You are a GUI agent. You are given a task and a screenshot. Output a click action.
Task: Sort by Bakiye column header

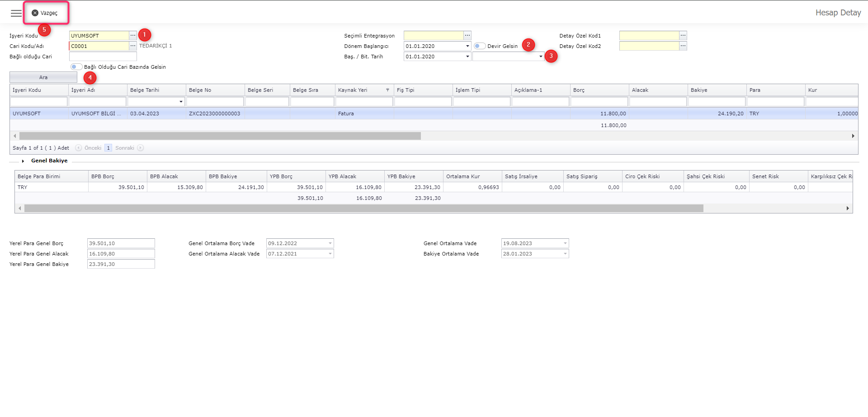717,90
